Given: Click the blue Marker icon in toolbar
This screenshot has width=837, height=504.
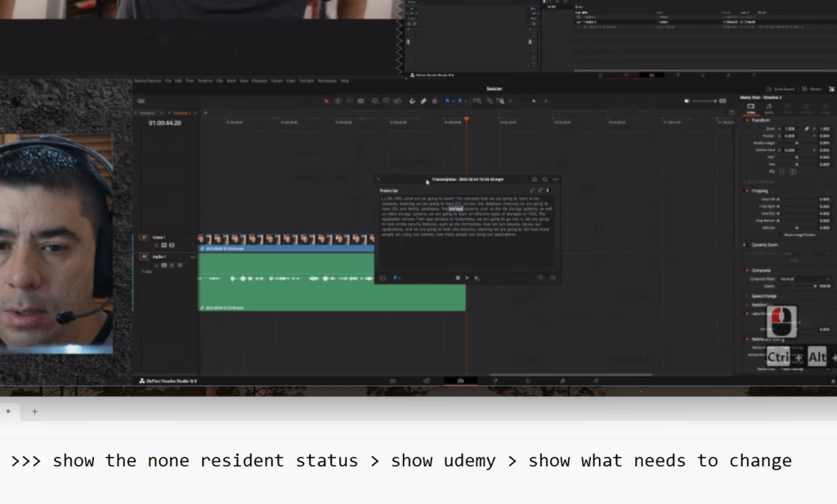Looking at the screenshot, I should [459, 100].
